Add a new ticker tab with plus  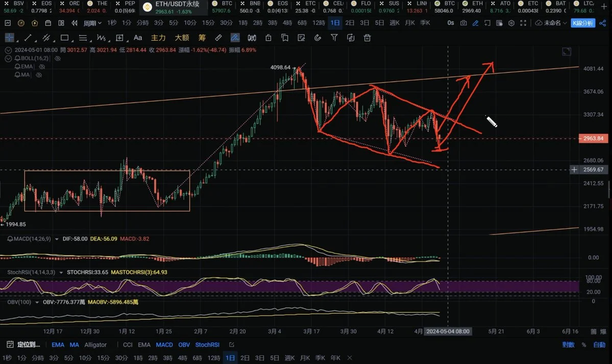click(604, 7)
